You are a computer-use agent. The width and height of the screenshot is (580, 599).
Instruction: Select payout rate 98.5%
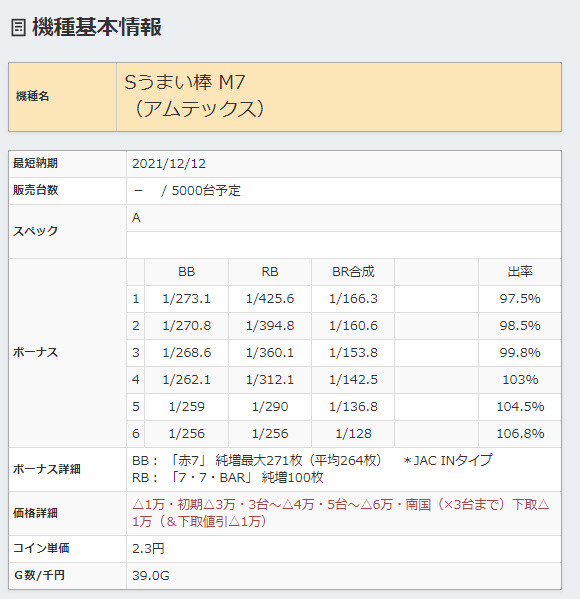click(520, 326)
